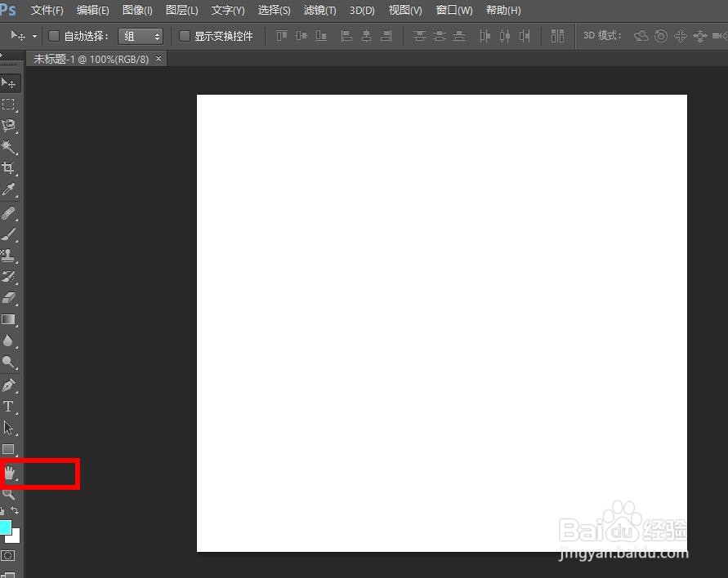The height and width of the screenshot is (578, 728).
Task: Select the Move tool
Action: tap(11, 82)
